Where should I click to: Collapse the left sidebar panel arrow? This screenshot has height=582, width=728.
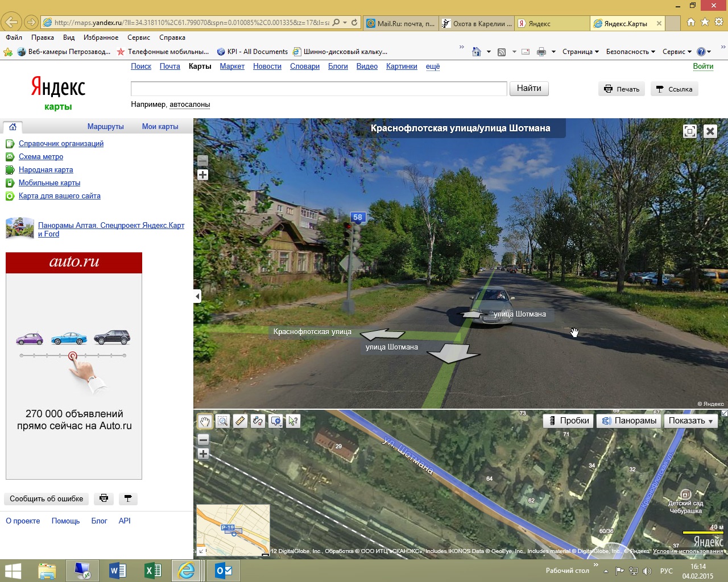[x=197, y=296]
